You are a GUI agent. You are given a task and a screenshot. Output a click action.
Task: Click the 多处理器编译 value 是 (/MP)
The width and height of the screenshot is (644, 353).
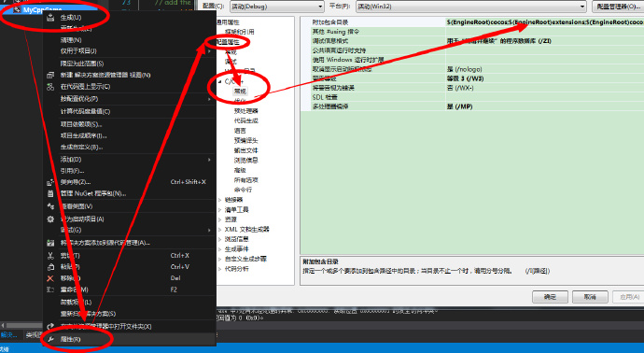tap(545, 106)
